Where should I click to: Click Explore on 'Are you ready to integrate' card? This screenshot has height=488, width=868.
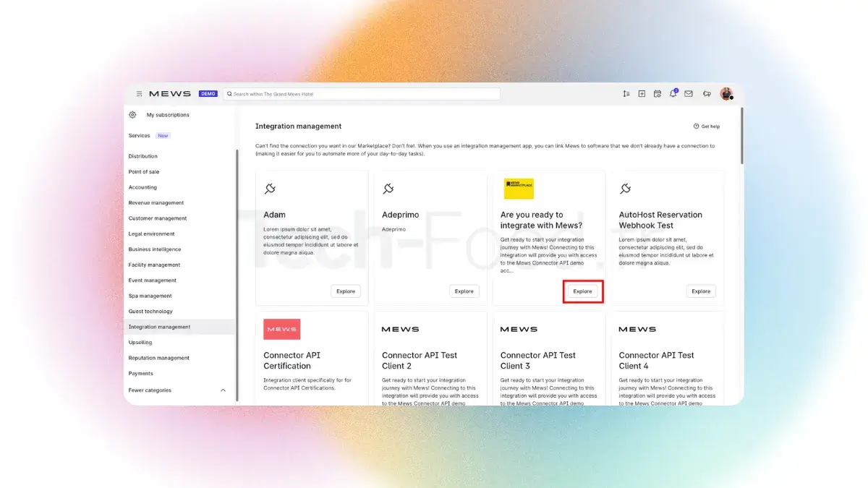[x=583, y=291]
